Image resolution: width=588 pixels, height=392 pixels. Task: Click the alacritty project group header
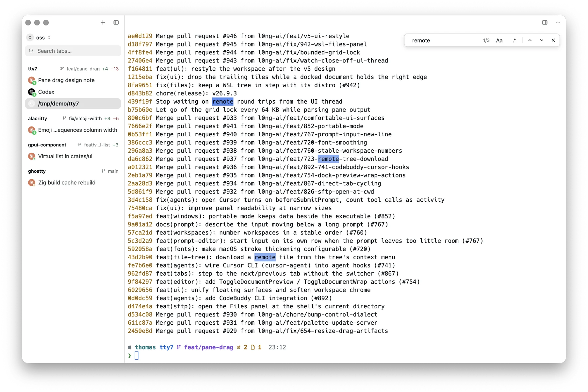click(x=38, y=118)
